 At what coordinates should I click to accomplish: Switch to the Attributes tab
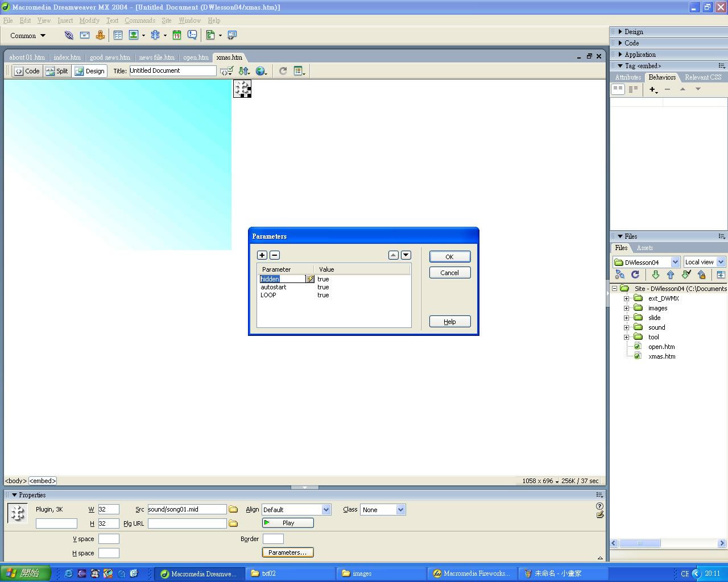pos(628,77)
